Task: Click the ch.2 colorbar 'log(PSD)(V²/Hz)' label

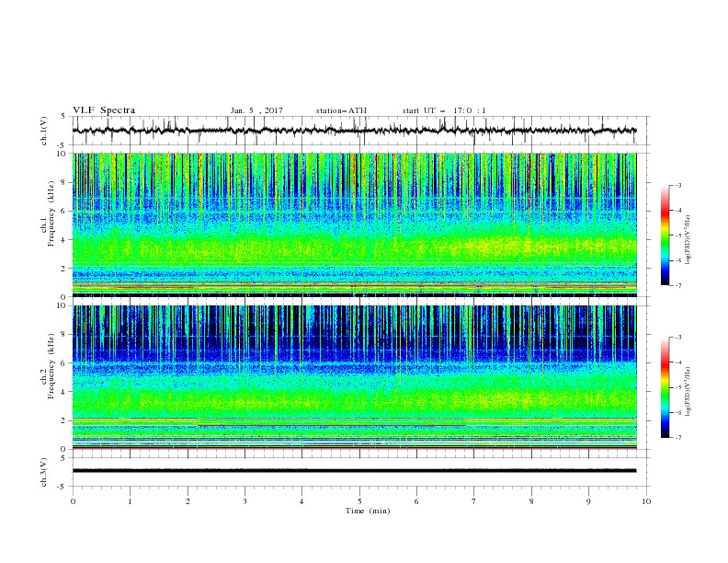Action: point(688,392)
